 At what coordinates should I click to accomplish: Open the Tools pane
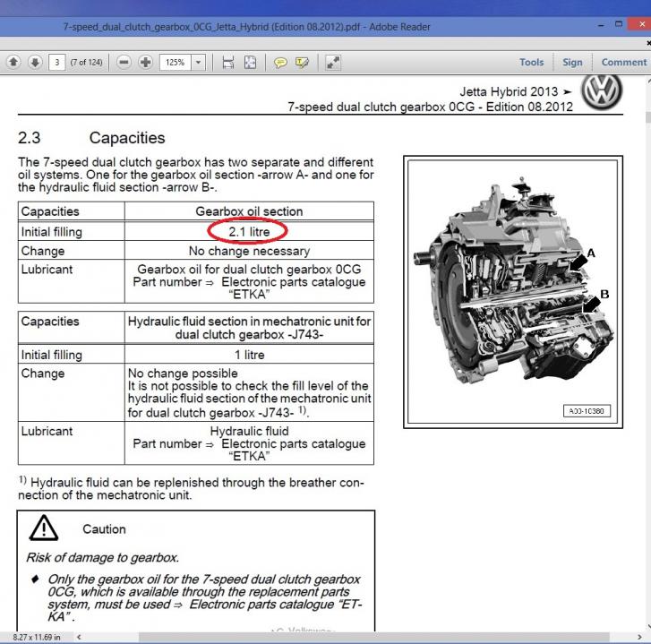coord(531,63)
